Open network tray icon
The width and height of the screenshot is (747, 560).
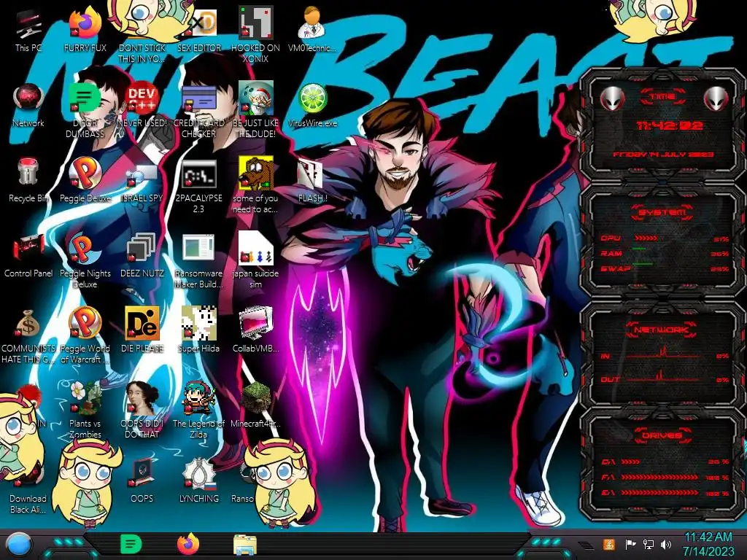(x=648, y=544)
